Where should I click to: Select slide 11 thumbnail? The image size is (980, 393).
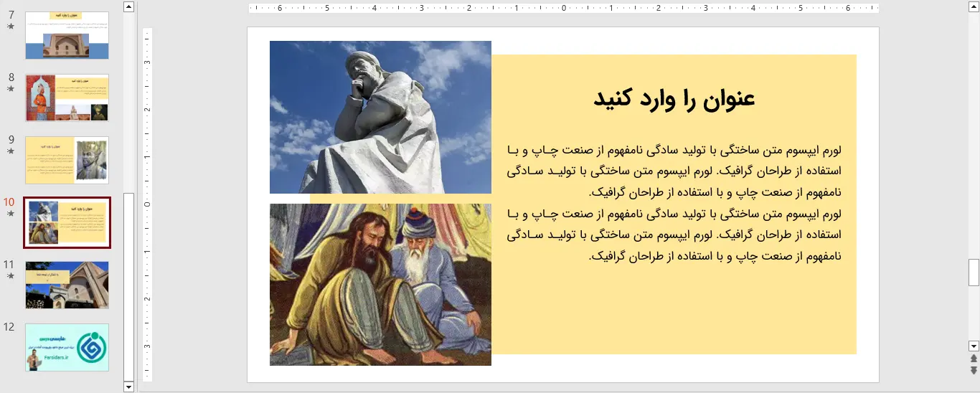tap(67, 285)
